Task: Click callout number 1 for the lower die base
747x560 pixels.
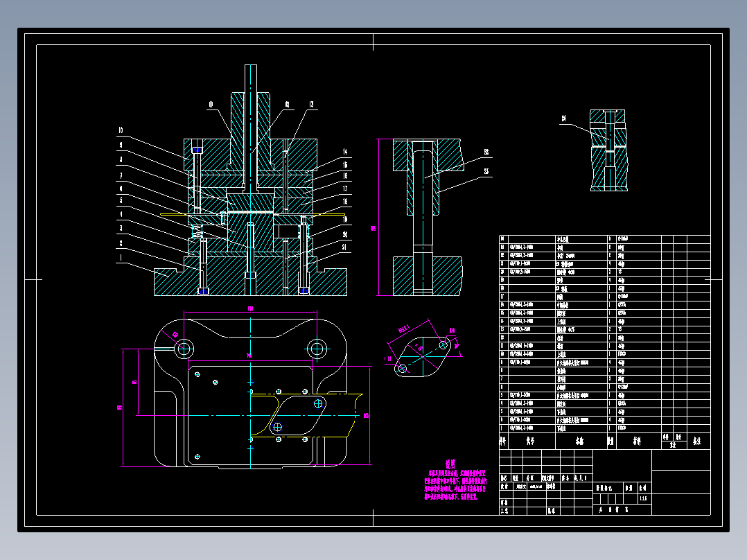Action: click(121, 257)
